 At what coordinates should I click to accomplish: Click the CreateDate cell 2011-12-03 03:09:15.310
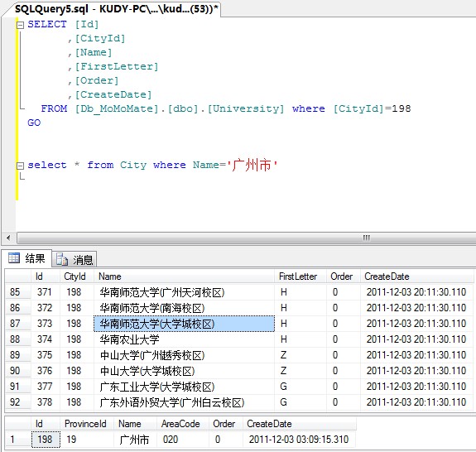(x=299, y=440)
